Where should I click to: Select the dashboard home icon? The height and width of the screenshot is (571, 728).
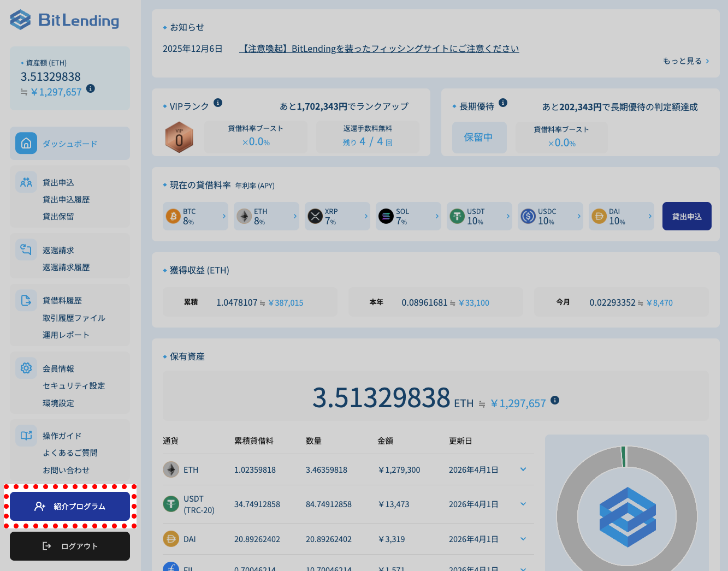point(26,143)
